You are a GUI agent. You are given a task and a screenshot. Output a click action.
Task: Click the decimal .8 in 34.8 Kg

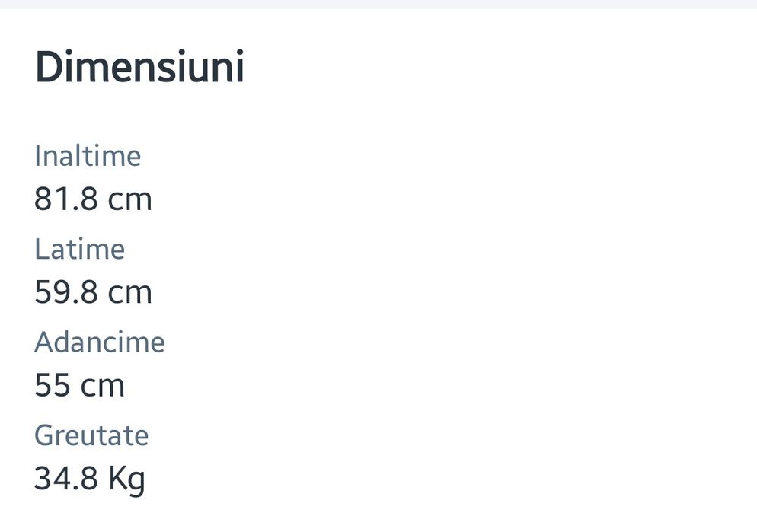click(83, 478)
